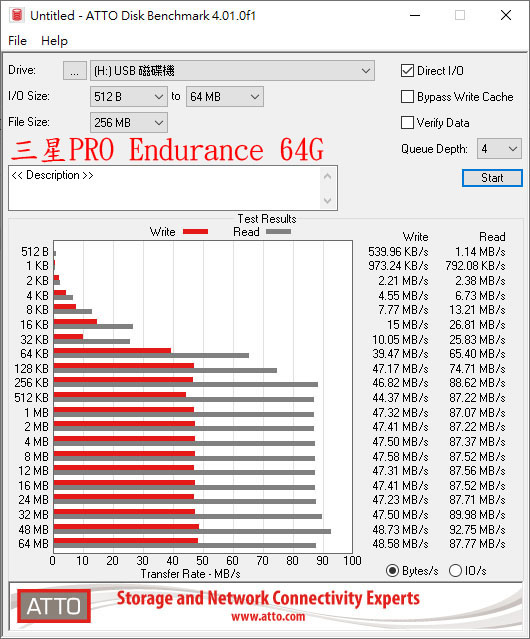Click the 10.05 MB/s write value

click(x=400, y=339)
